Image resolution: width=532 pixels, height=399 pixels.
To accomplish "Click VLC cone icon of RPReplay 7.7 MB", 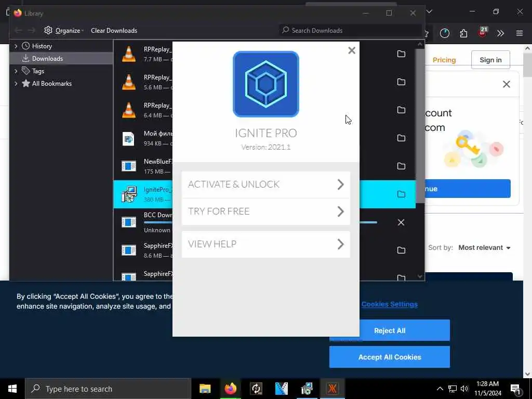I will [x=129, y=54].
